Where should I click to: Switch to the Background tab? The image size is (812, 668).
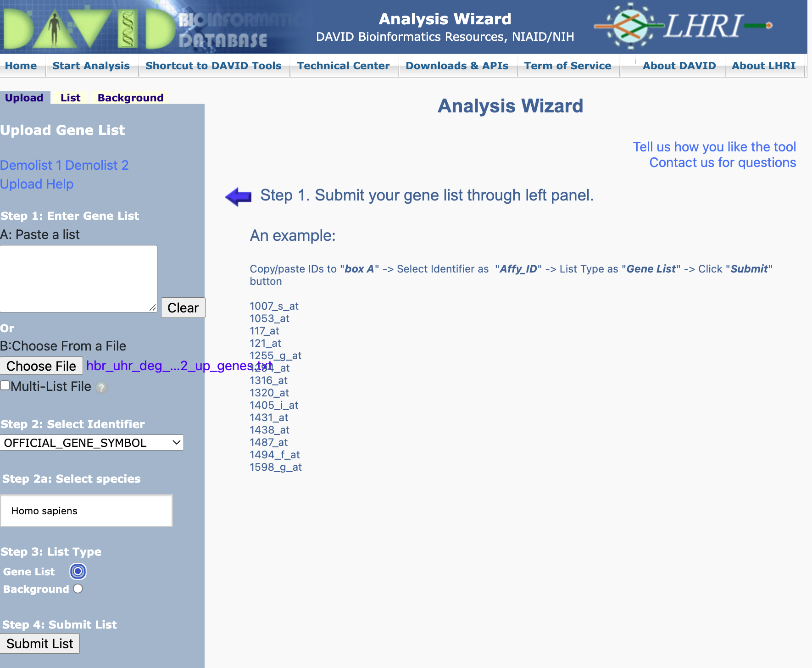click(130, 98)
